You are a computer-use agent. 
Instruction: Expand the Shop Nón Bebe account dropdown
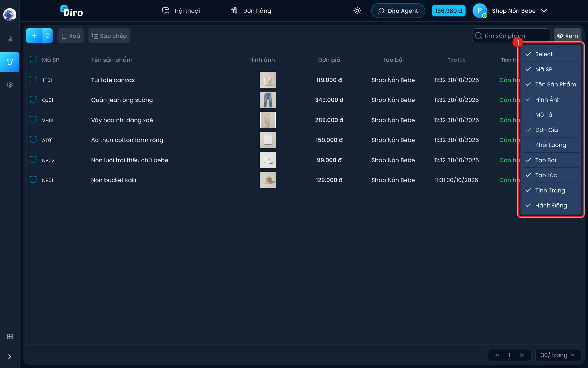[519, 11]
